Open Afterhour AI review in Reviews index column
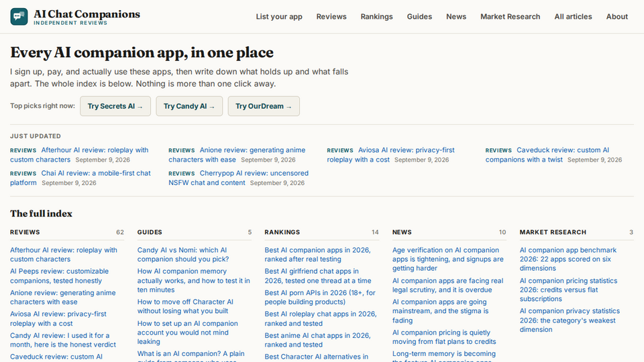This screenshot has height=362, width=644. 64,255
